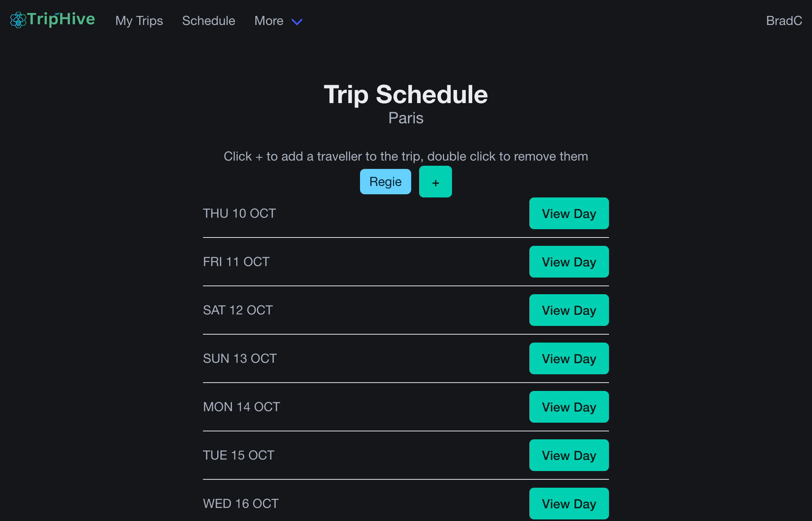The width and height of the screenshot is (812, 521).
Task: Click the Paris trip subtitle
Action: pyautogui.click(x=406, y=118)
